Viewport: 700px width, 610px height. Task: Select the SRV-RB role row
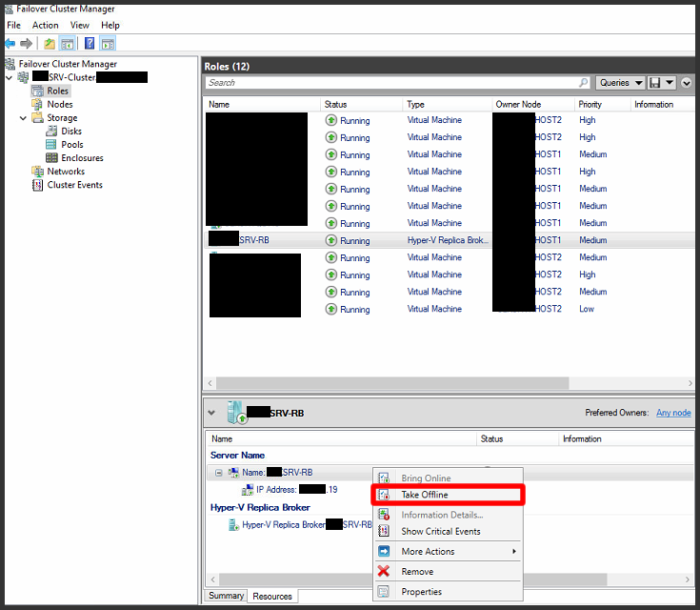[450, 240]
